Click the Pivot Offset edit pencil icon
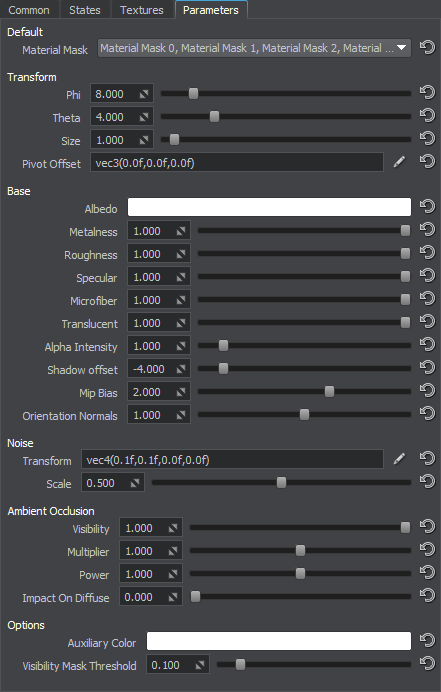Viewport: 441px width, 692px height. tap(400, 162)
